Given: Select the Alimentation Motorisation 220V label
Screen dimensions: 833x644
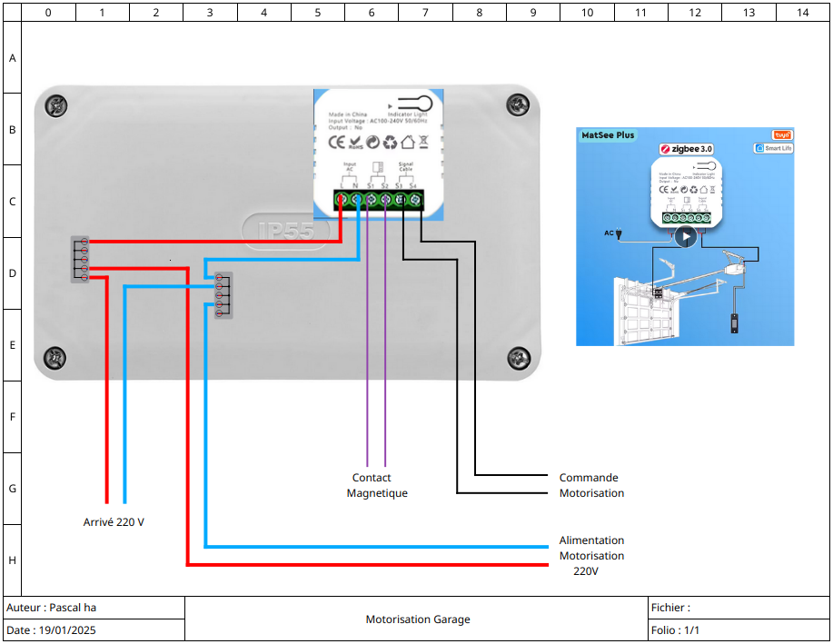Looking at the screenshot, I should pyautogui.click(x=591, y=555).
